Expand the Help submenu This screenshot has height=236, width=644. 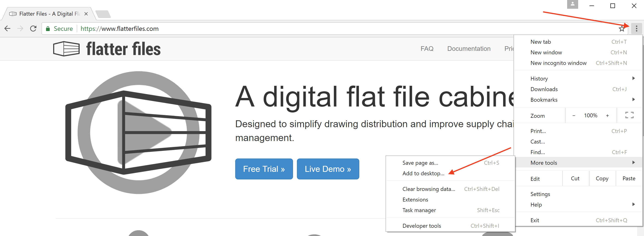tap(578, 204)
